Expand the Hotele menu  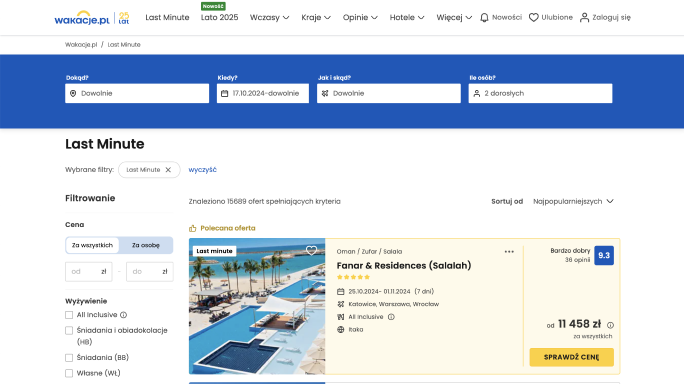click(407, 17)
